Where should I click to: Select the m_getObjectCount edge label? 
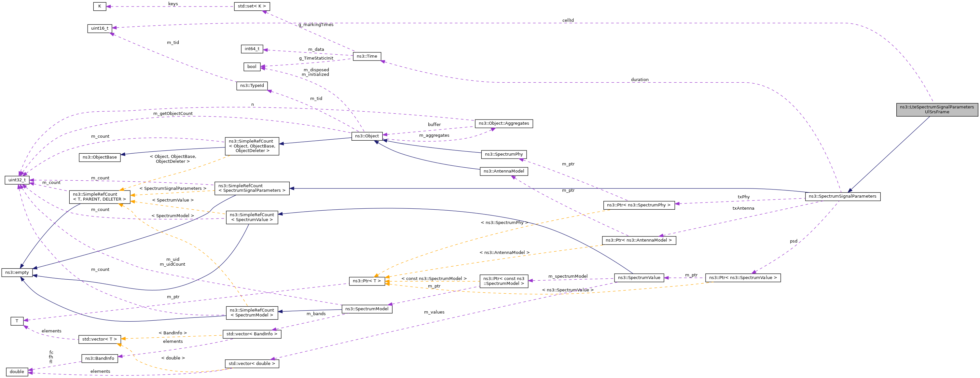173,114
